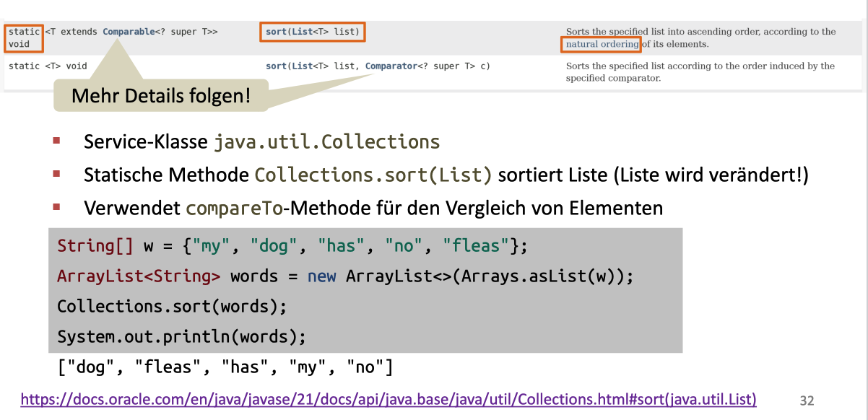The width and height of the screenshot is (868, 420).
Task: Open the docs.oracle.com Collections URL
Action: (x=389, y=399)
